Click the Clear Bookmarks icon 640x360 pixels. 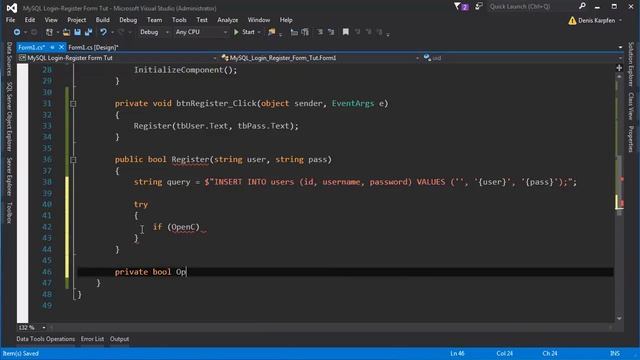(x=380, y=32)
